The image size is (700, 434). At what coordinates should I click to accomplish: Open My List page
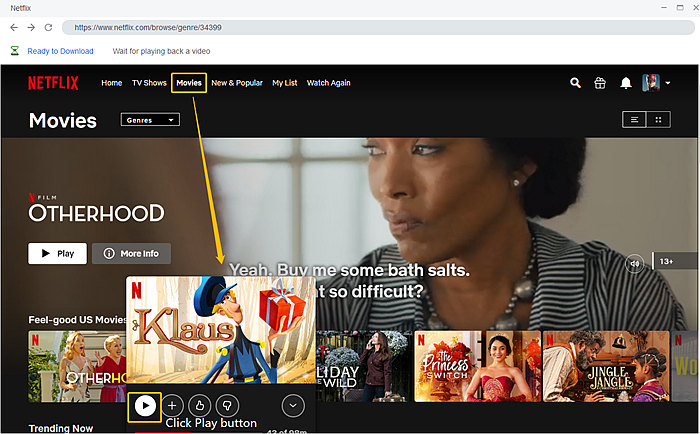pyautogui.click(x=285, y=83)
